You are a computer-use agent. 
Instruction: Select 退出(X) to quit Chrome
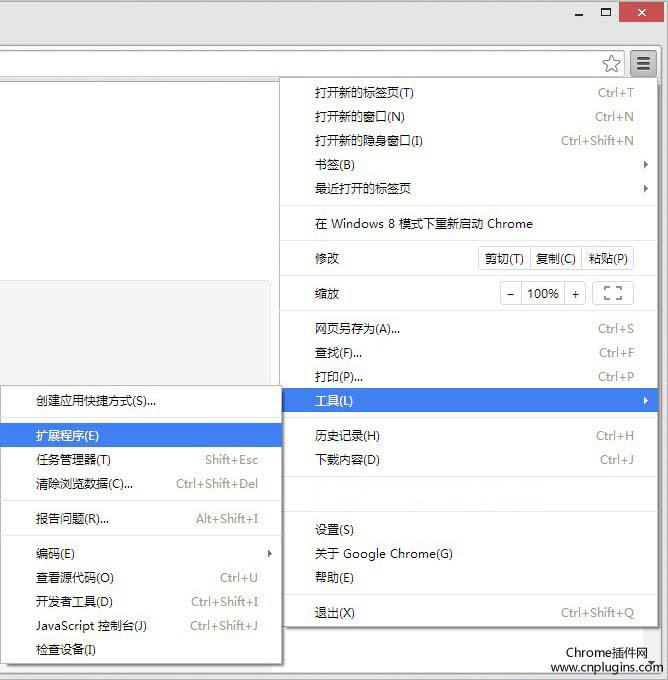(469, 612)
